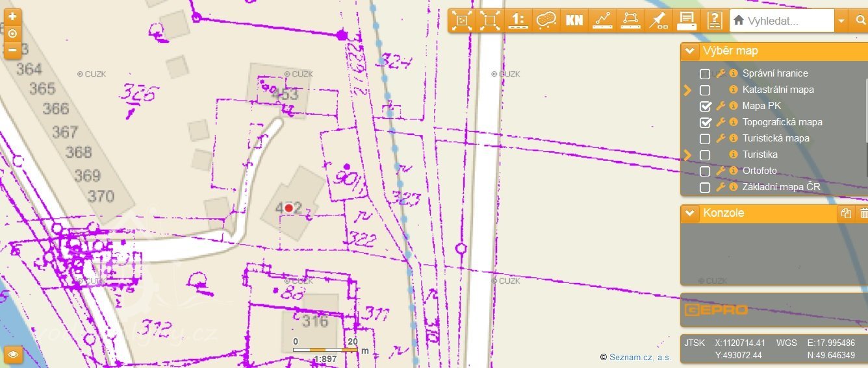Image resolution: width=868 pixels, height=368 pixels.
Task: Collapse the Výběr map panel
Action: click(x=690, y=51)
